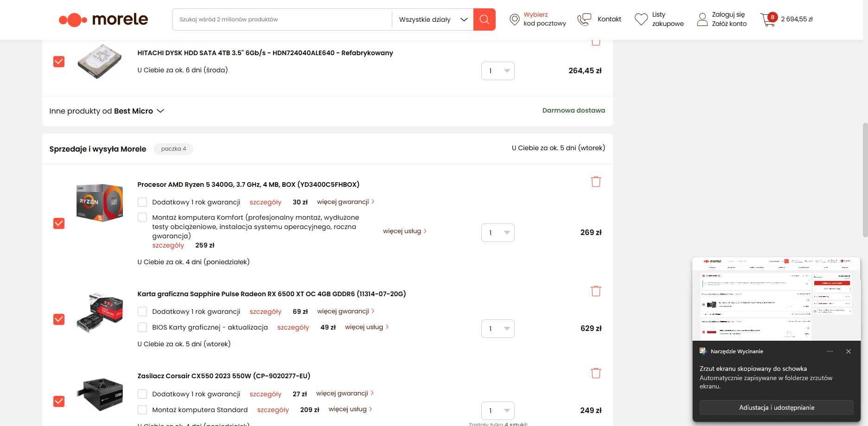Click the cart items badge showing 8
This screenshot has height=426, width=868.
pos(772,17)
